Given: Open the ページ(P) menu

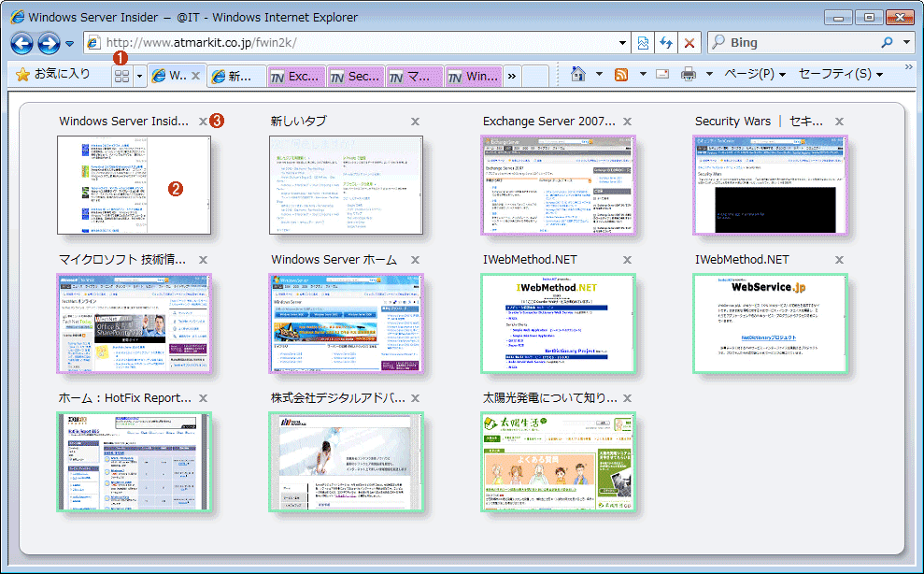Looking at the screenshot, I should tap(754, 74).
